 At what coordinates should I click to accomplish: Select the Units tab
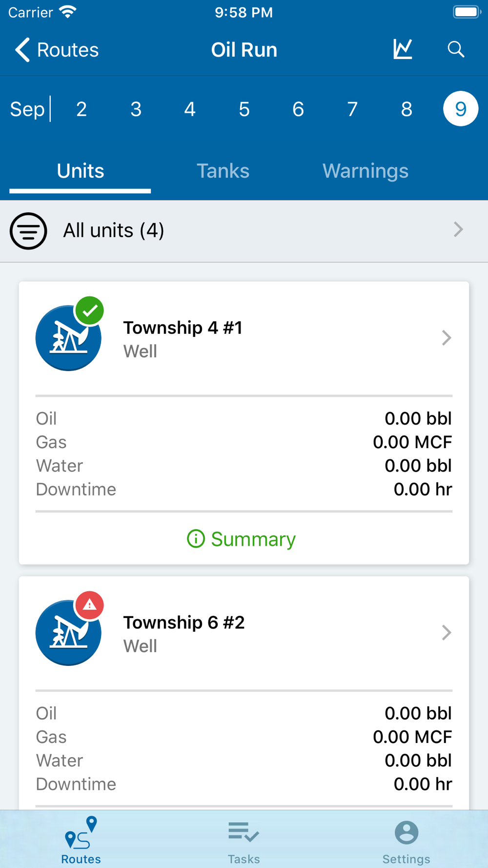[81, 171]
